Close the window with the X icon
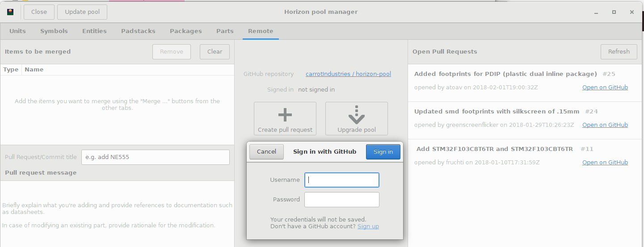 click(632, 12)
